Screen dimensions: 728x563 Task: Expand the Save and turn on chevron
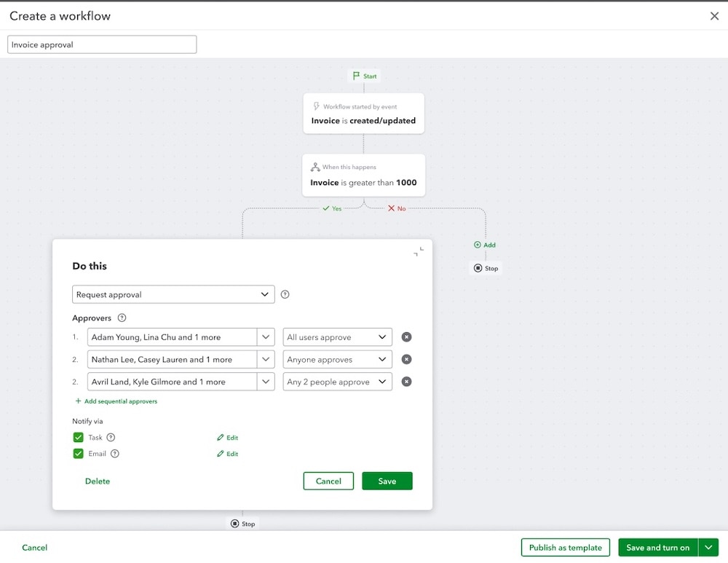click(x=707, y=547)
